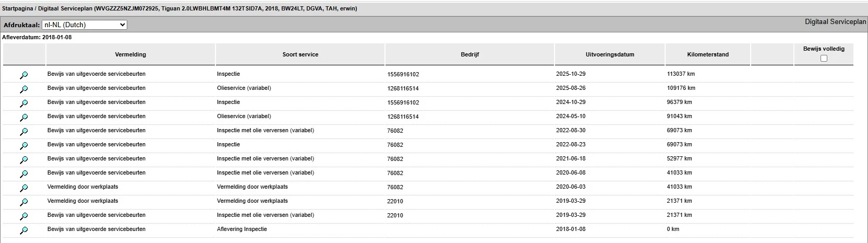Click the Uitvoeringsdatum column header
The width and height of the screenshot is (868, 243).
(610, 54)
